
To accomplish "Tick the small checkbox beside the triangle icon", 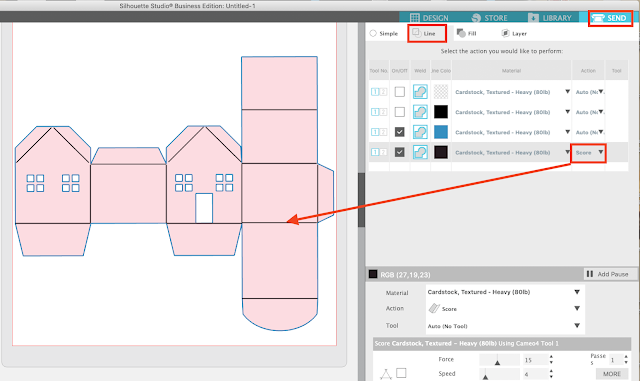I will (401, 373).
